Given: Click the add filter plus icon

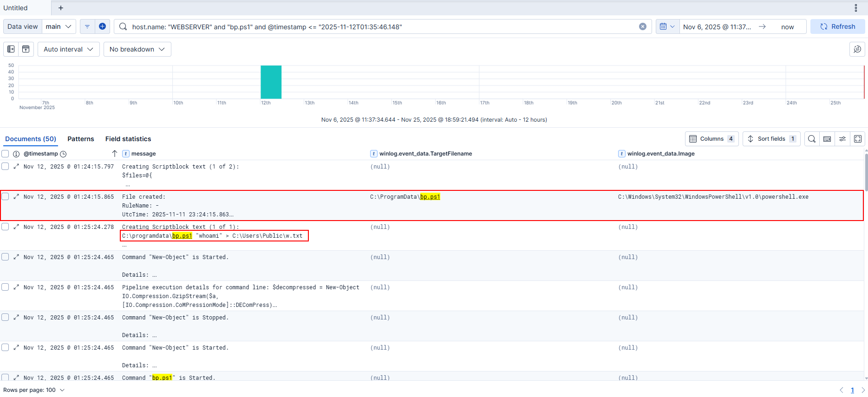Looking at the screenshot, I should [102, 26].
